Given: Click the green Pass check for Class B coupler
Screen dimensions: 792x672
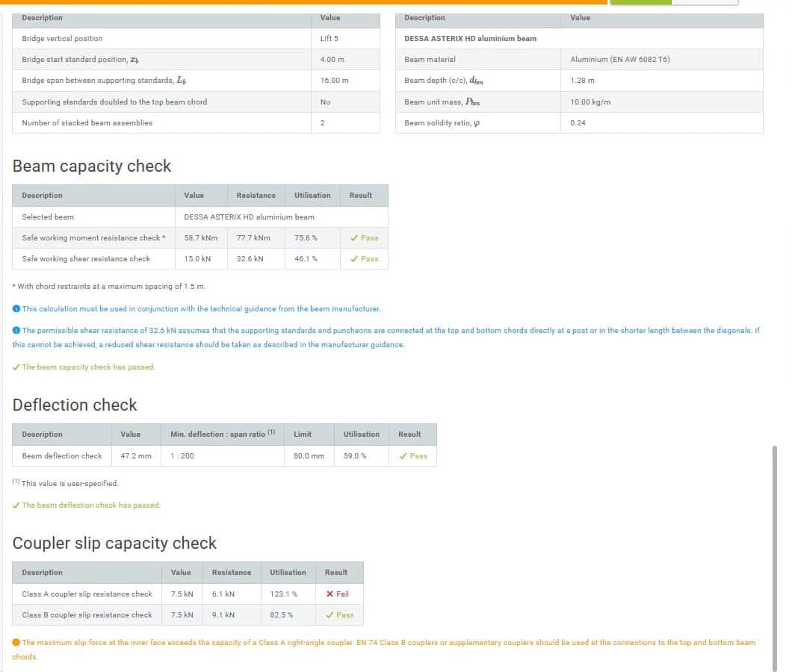Looking at the screenshot, I should (330, 615).
